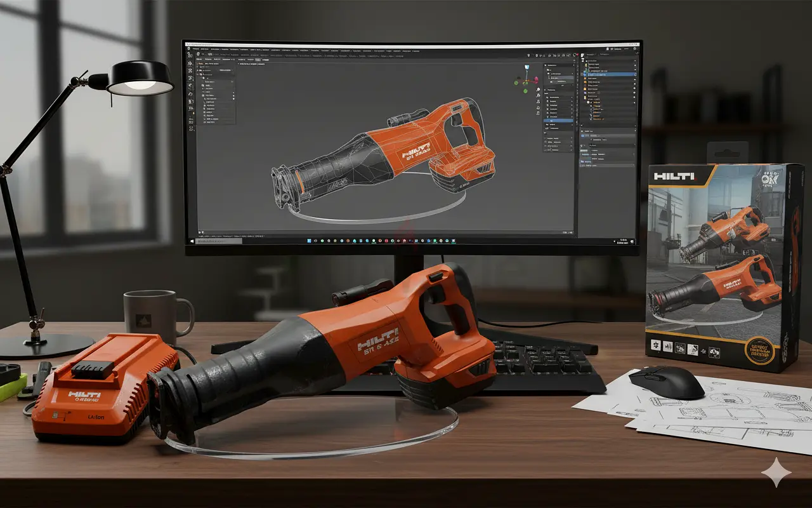Click the viewport zoom magnifier icon
812x508 pixels.
[x=539, y=91]
